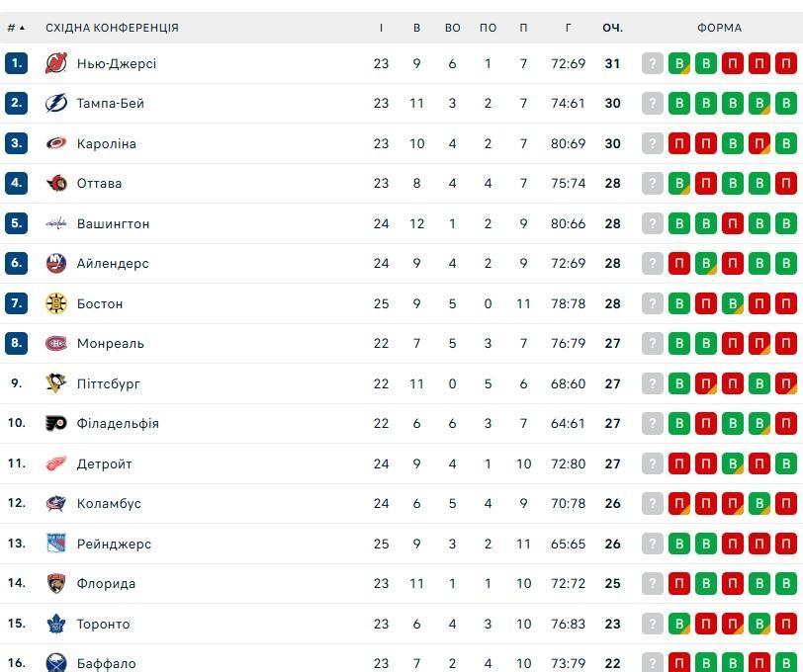803x672 pixels.
Task: Sort by В wins column header
Action: tap(417, 28)
